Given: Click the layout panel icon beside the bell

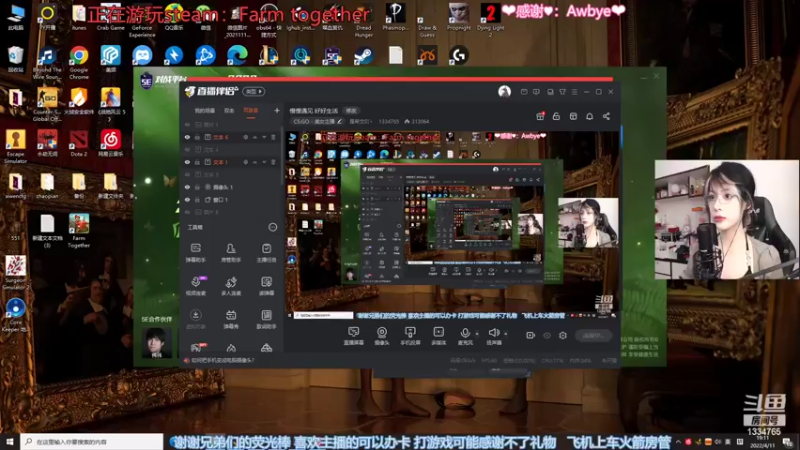Looking at the screenshot, I should pyautogui.click(x=573, y=116).
